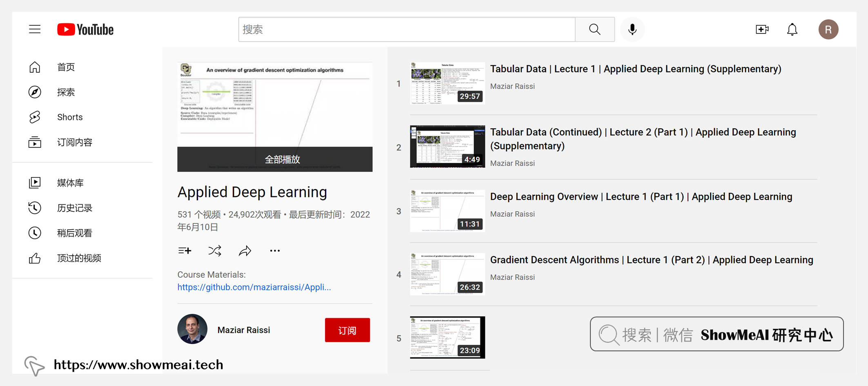Screen dimensions: 868x386
Task: Open 媒体库 in sidebar
Action: pos(70,183)
